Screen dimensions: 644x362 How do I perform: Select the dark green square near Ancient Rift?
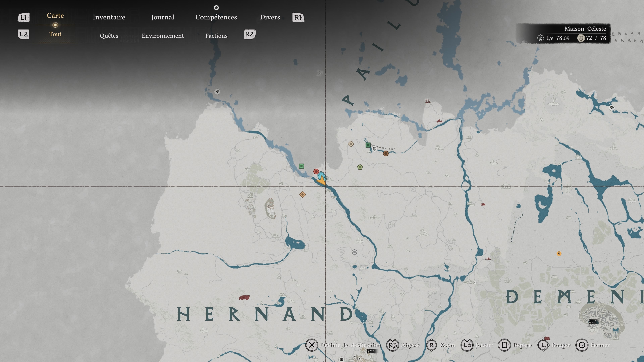coord(368,145)
